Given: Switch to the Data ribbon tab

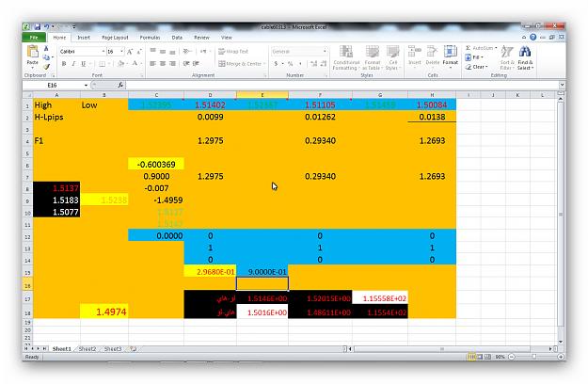Looking at the screenshot, I should pos(177,38).
